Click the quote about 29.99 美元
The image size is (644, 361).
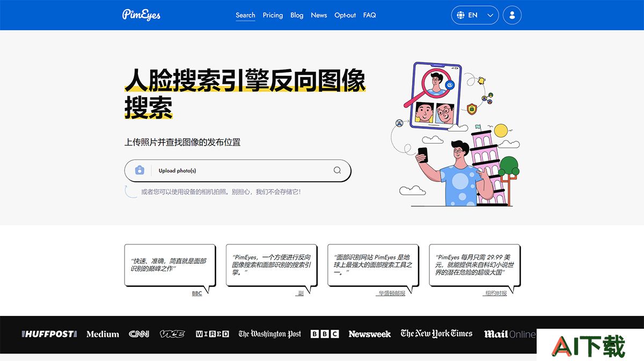click(474, 265)
